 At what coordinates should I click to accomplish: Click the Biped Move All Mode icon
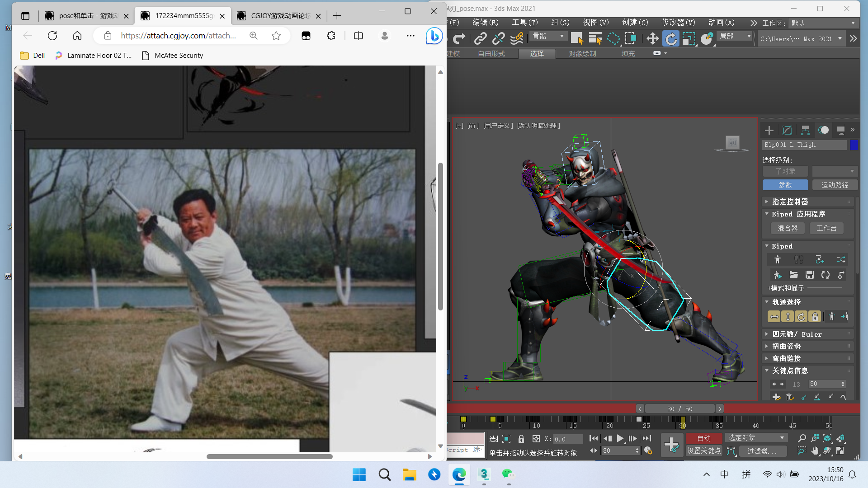click(841, 275)
